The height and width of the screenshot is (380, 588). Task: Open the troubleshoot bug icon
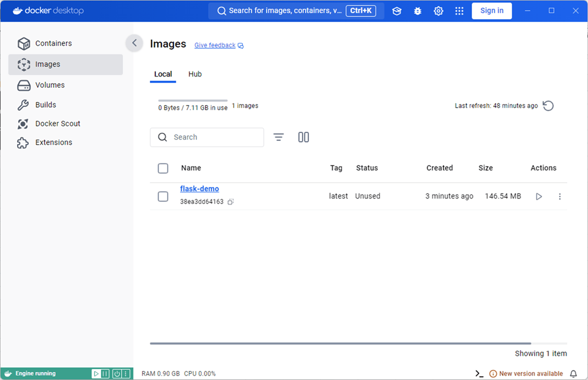(x=418, y=11)
